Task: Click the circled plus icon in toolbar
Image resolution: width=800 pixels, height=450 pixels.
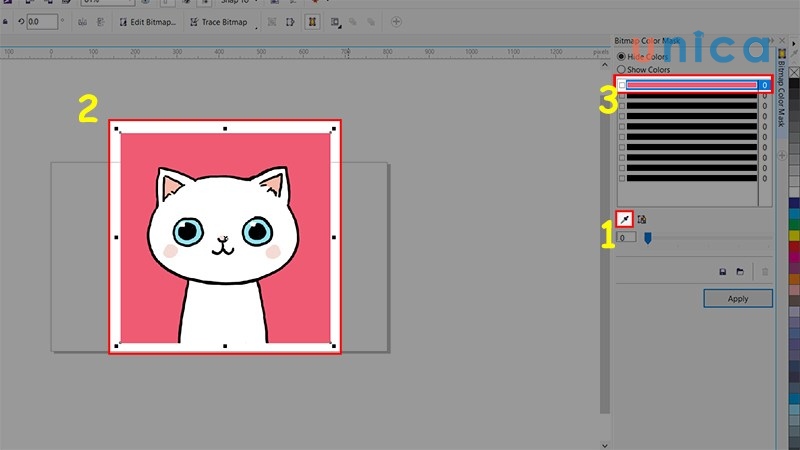Action: [x=397, y=21]
